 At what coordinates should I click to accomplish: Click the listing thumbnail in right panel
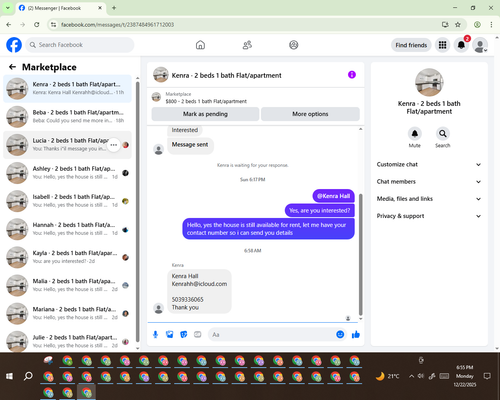[429, 82]
